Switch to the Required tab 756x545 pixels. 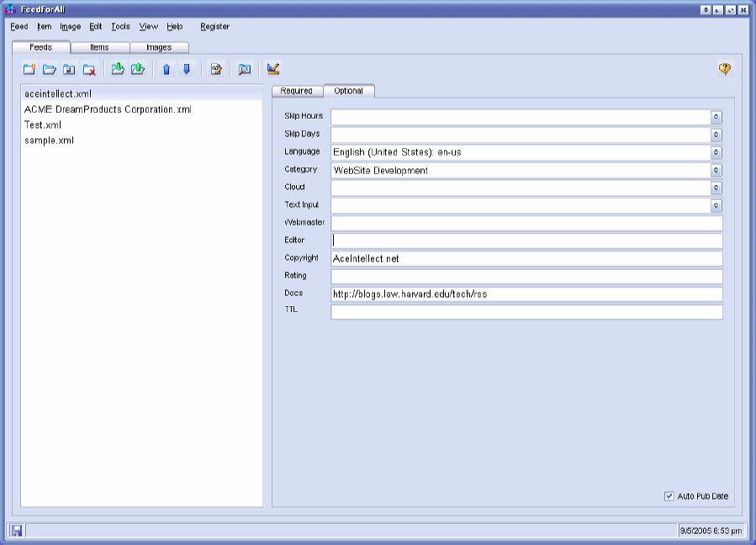point(297,91)
